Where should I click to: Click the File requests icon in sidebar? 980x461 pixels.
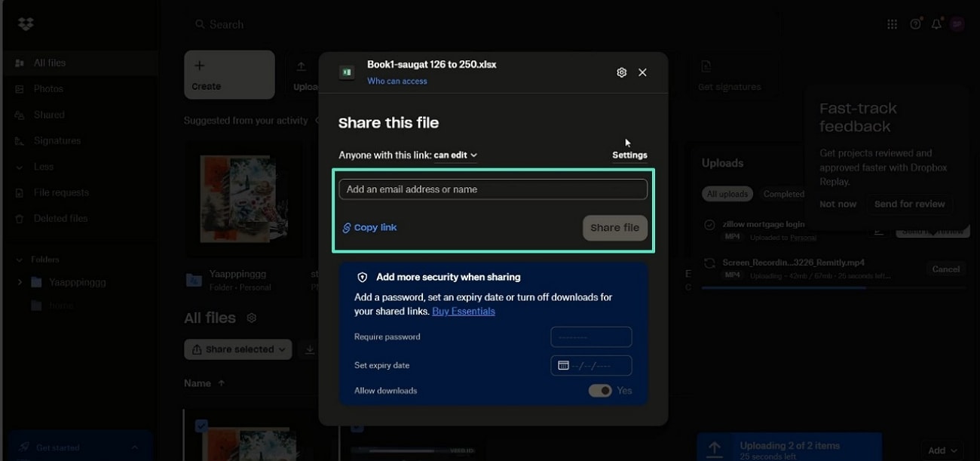point(20,193)
